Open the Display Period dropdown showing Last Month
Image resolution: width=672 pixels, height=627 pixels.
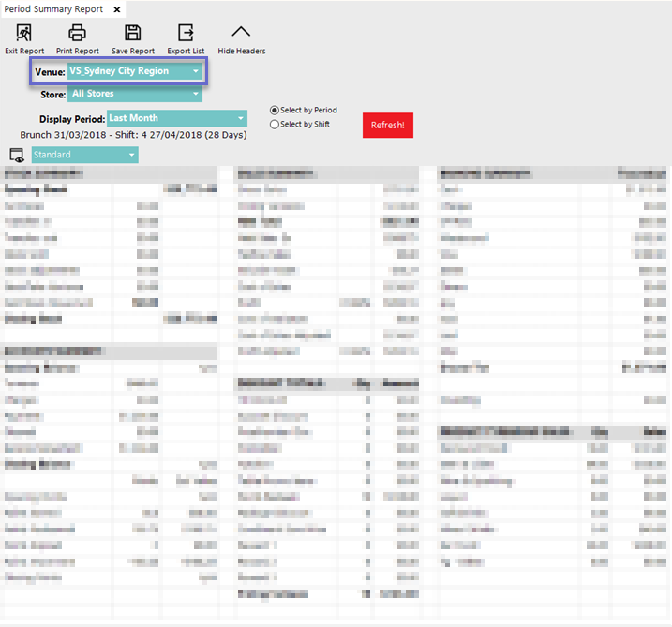(176, 118)
